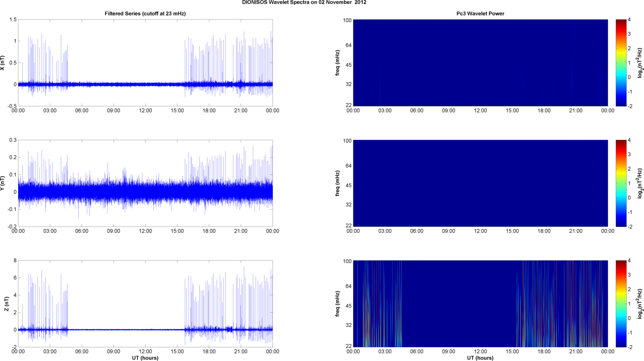
Task: Click the colorbar beside the middle spectrogram
Action: 621,183
